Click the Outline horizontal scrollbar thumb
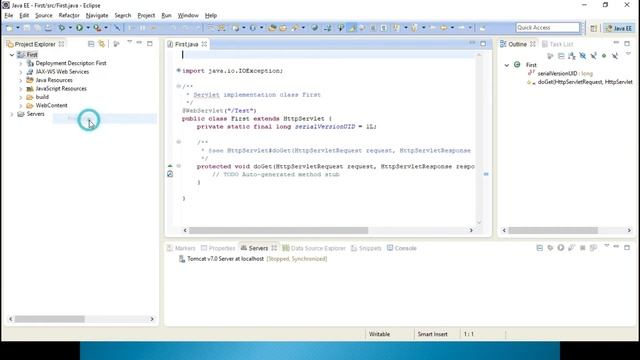This screenshot has width=640, height=360. 553,231
